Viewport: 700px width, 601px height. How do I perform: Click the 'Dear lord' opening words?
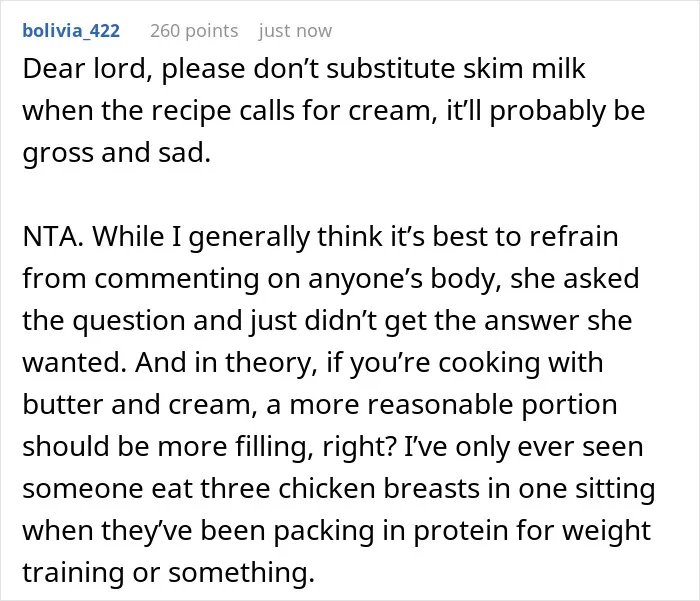pyautogui.click(x=84, y=69)
